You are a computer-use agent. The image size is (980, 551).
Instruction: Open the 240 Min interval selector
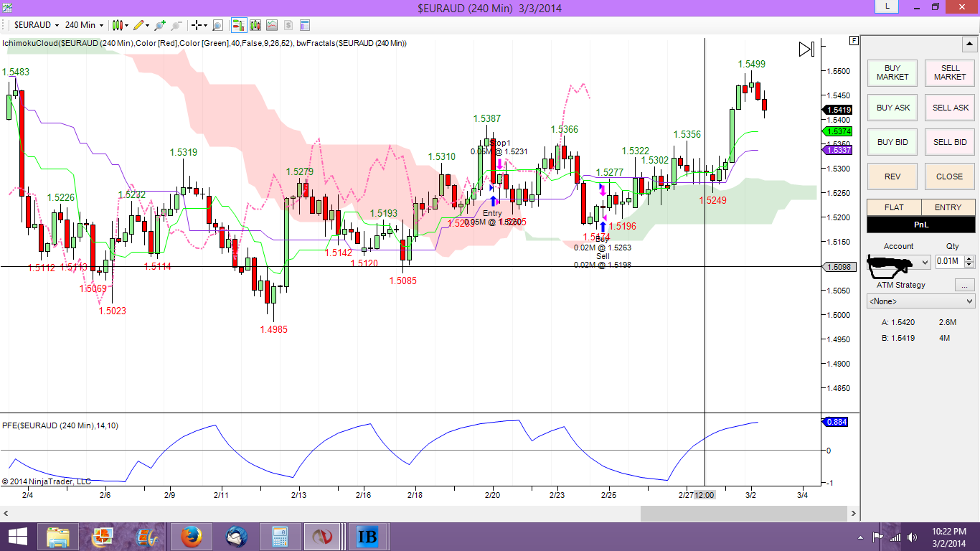85,25
